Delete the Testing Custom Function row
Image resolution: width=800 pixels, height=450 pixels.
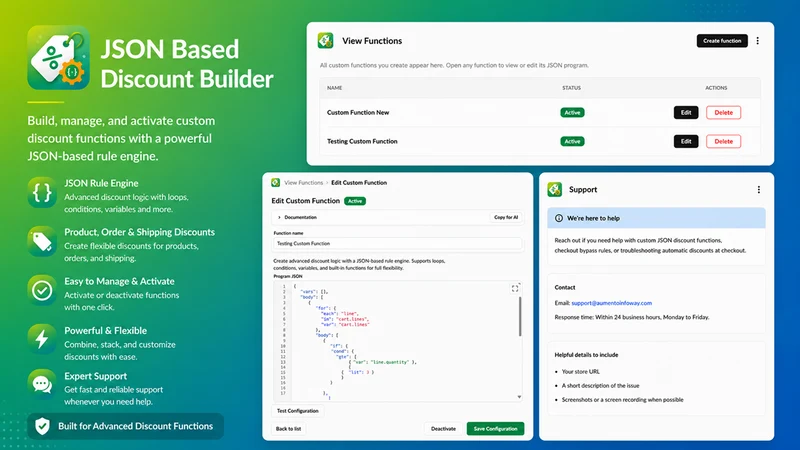coord(723,141)
